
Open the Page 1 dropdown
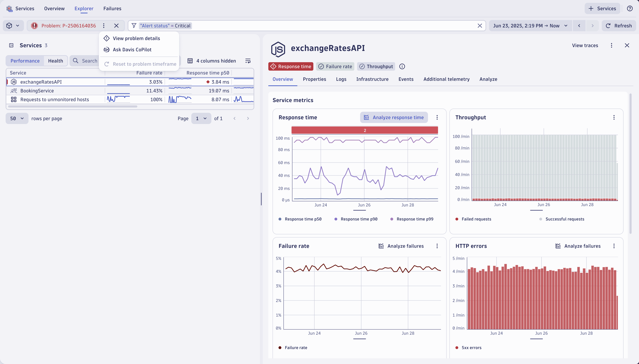pyautogui.click(x=201, y=118)
